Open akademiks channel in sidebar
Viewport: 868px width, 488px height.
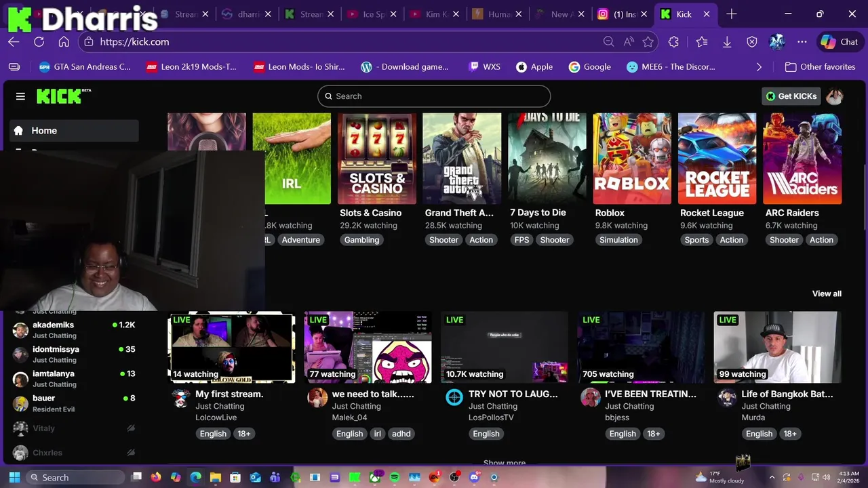pos(74,329)
